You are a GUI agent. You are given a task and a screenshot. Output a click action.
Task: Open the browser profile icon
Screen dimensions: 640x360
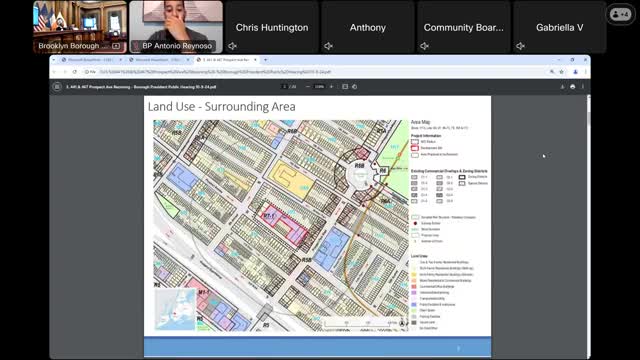(576, 72)
